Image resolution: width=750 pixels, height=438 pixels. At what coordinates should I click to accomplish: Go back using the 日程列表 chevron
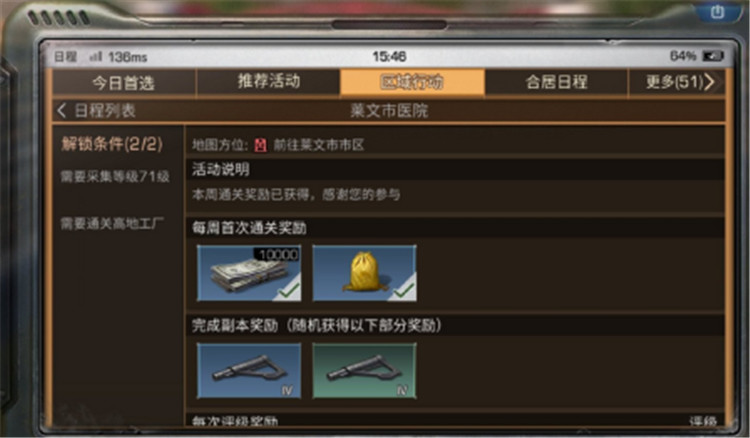click(x=61, y=110)
